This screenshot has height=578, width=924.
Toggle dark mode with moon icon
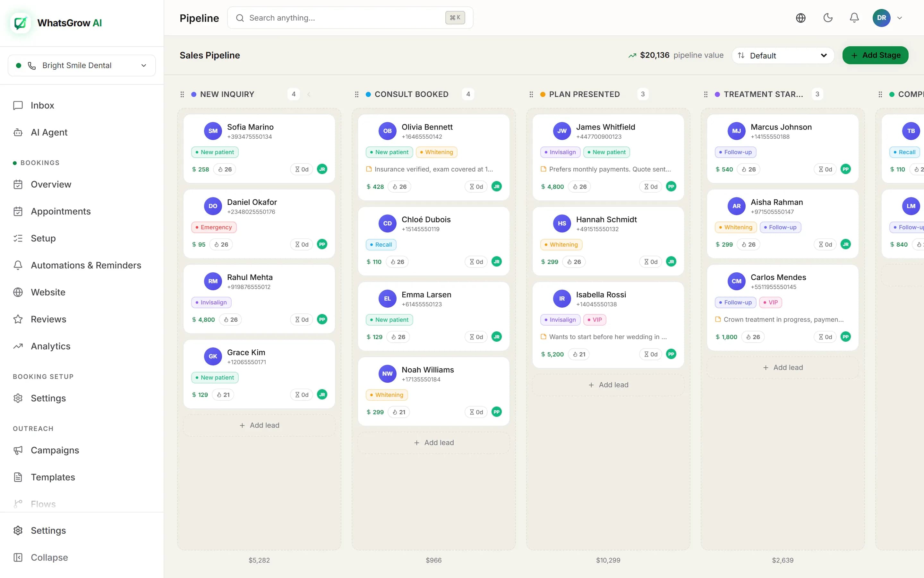[x=828, y=18]
